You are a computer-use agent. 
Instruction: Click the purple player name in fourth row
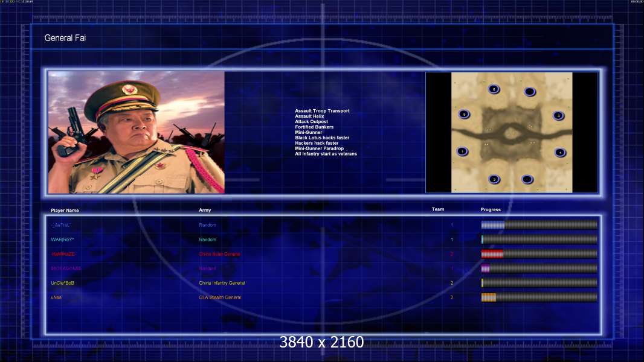coord(66,268)
